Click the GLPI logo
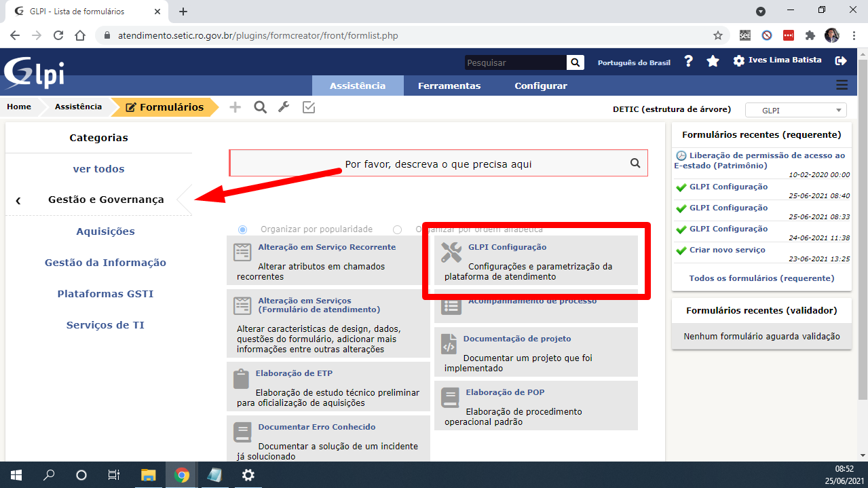Viewport: 868px width, 488px height. (34, 73)
